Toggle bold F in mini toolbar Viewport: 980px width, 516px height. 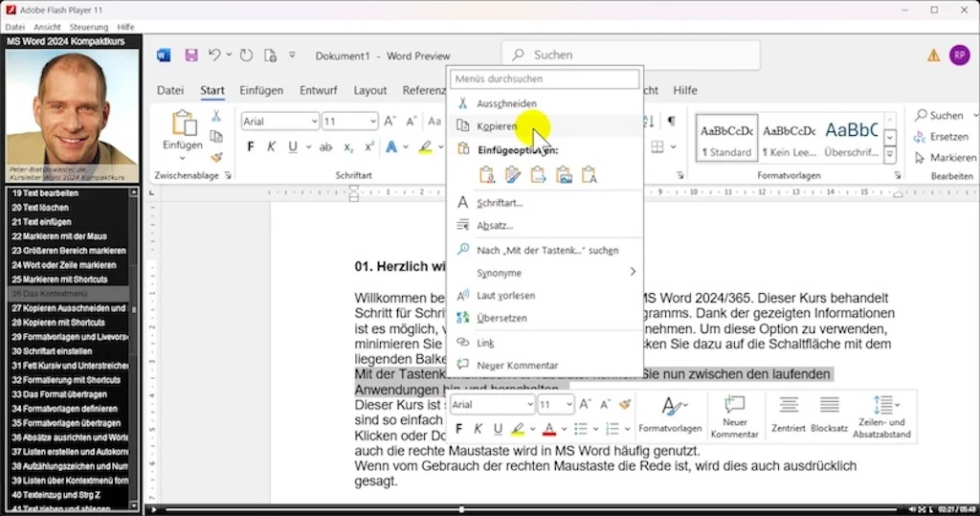click(x=458, y=429)
